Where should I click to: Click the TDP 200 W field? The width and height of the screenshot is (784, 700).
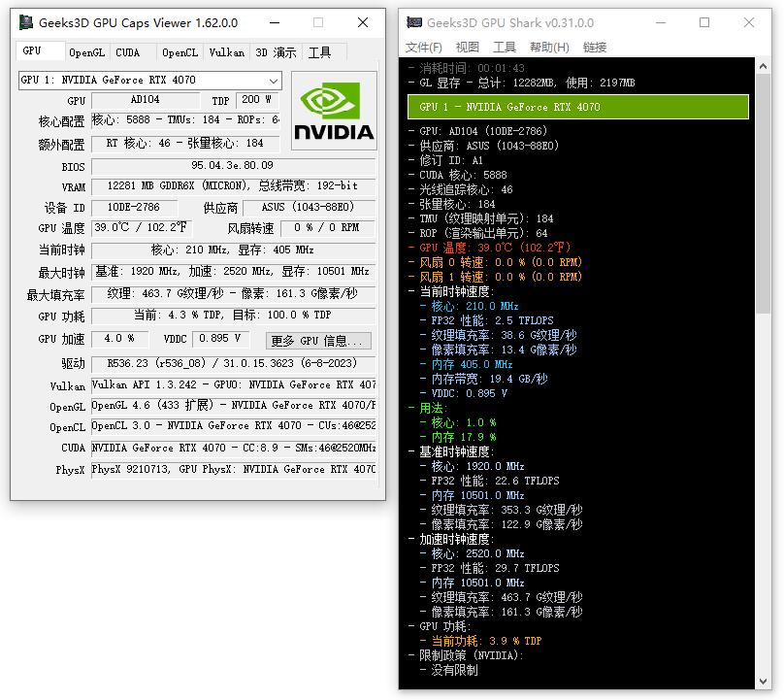pyautogui.click(x=256, y=100)
